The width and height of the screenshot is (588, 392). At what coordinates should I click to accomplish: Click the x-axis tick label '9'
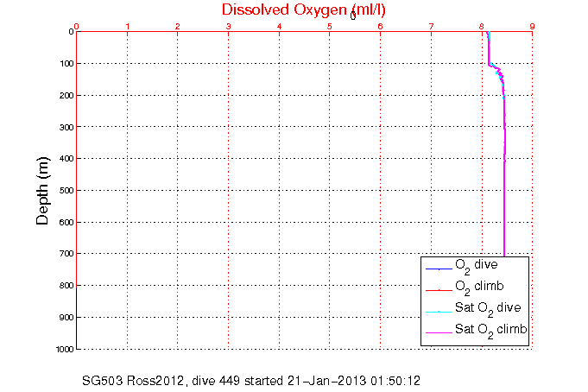(x=532, y=27)
